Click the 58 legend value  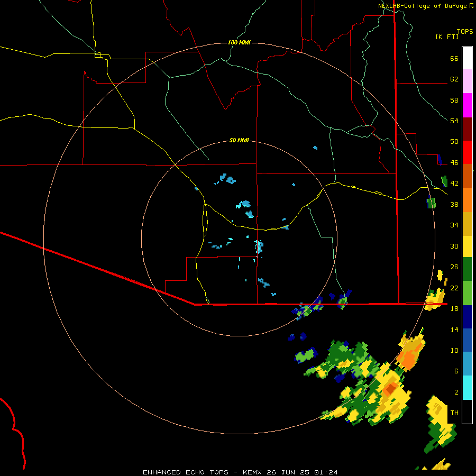pyautogui.click(x=454, y=100)
